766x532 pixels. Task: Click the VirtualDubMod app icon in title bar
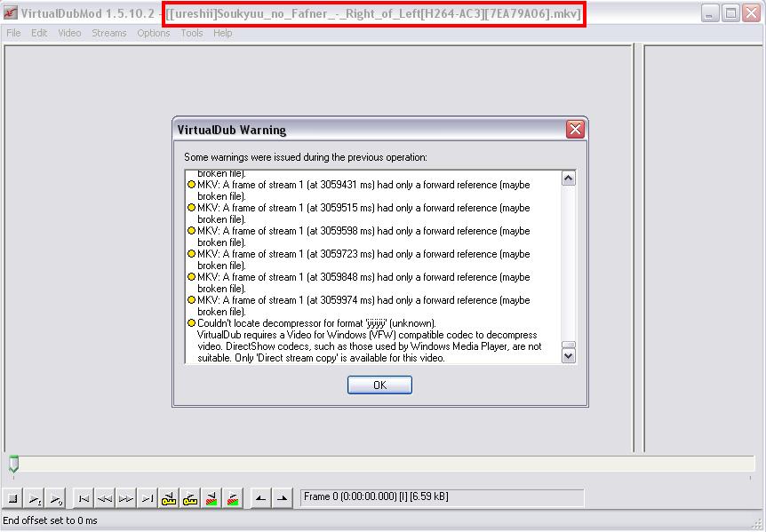point(10,13)
